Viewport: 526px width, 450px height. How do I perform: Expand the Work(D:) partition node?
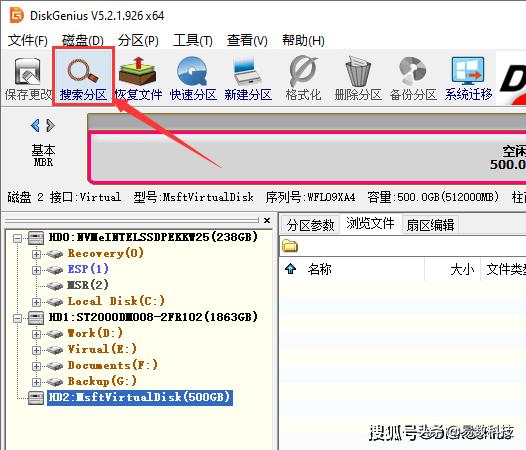point(36,334)
